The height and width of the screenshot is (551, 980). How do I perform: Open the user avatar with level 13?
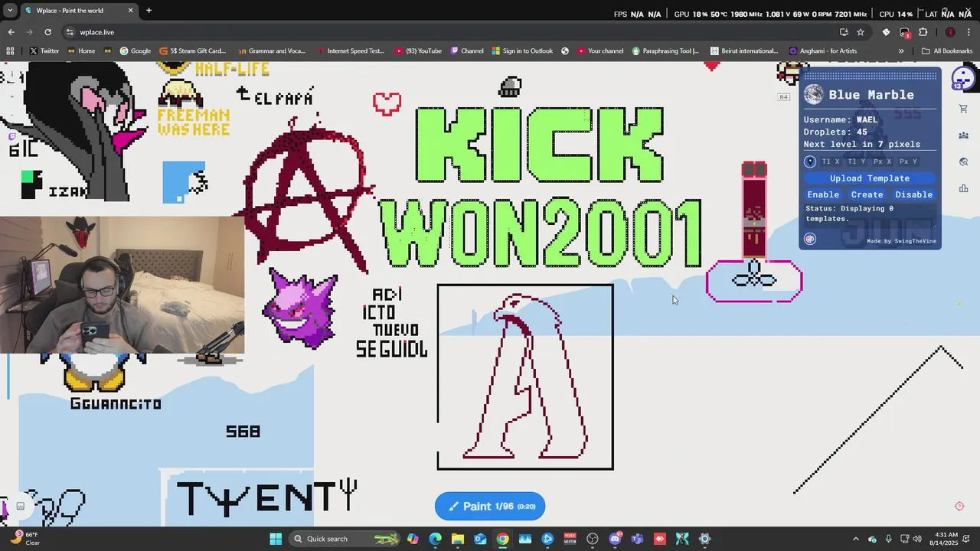pos(962,78)
